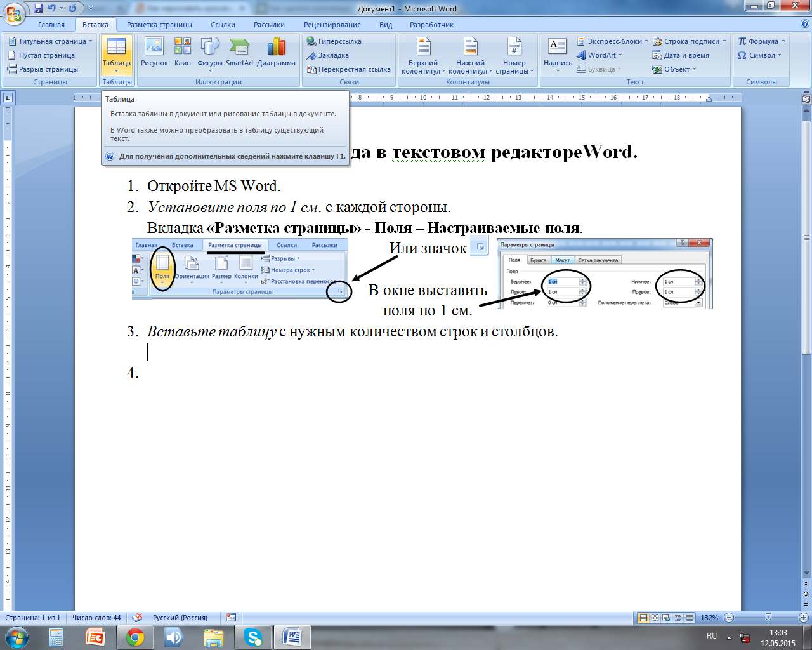Insert a hyperlink with Гиперссылка
This screenshot has width=812, height=650.
tap(334, 41)
